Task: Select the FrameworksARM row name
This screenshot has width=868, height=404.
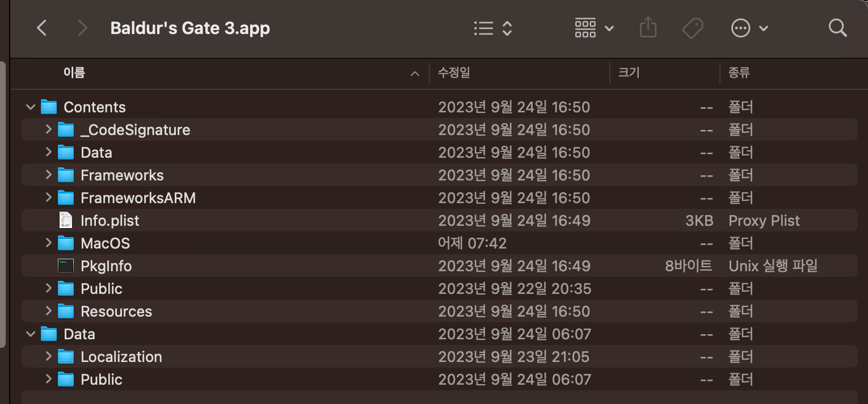Action: 138,198
